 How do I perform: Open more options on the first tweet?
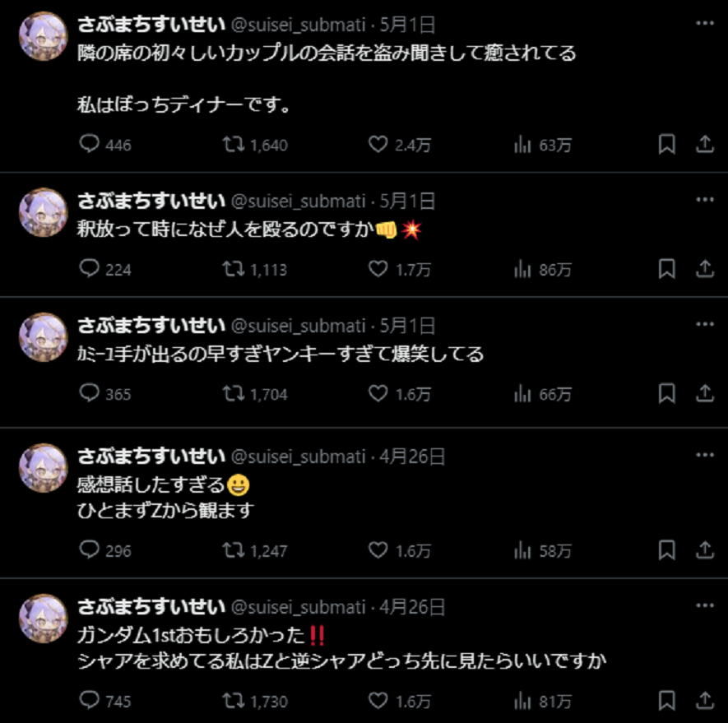pyautogui.click(x=705, y=23)
